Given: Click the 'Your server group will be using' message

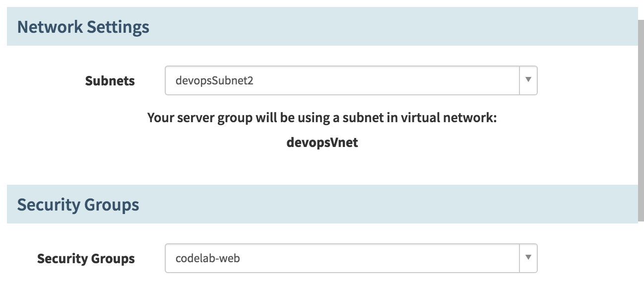Looking at the screenshot, I should (322, 118).
